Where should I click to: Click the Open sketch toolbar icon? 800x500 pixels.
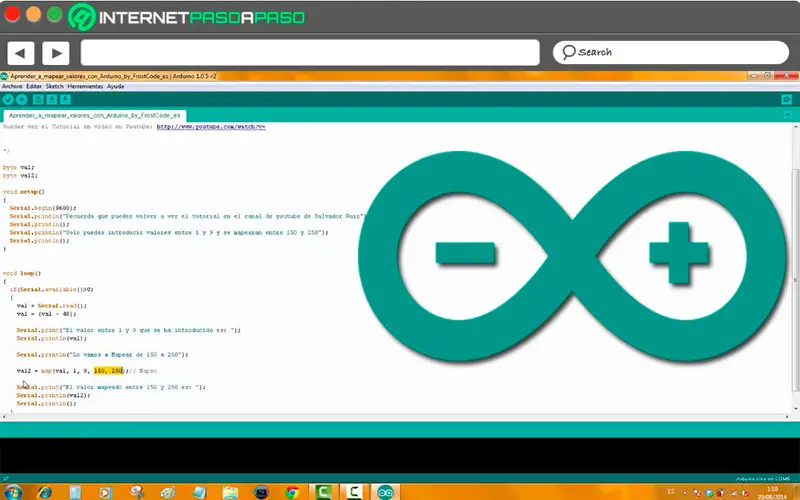click(x=52, y=99)
